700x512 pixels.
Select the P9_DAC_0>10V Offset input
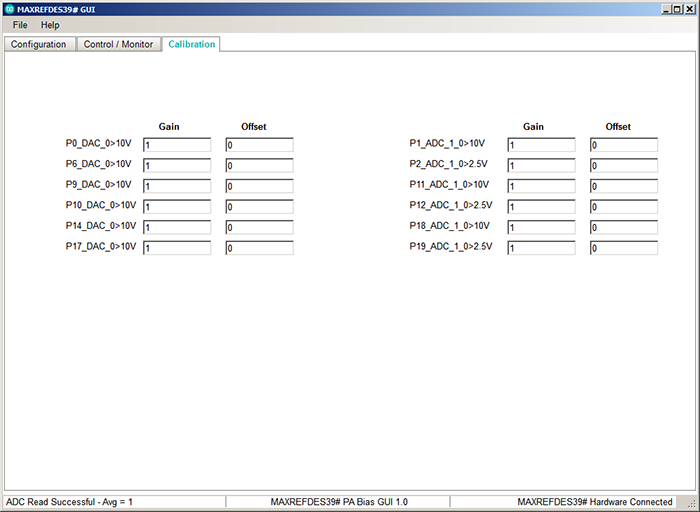259,186
